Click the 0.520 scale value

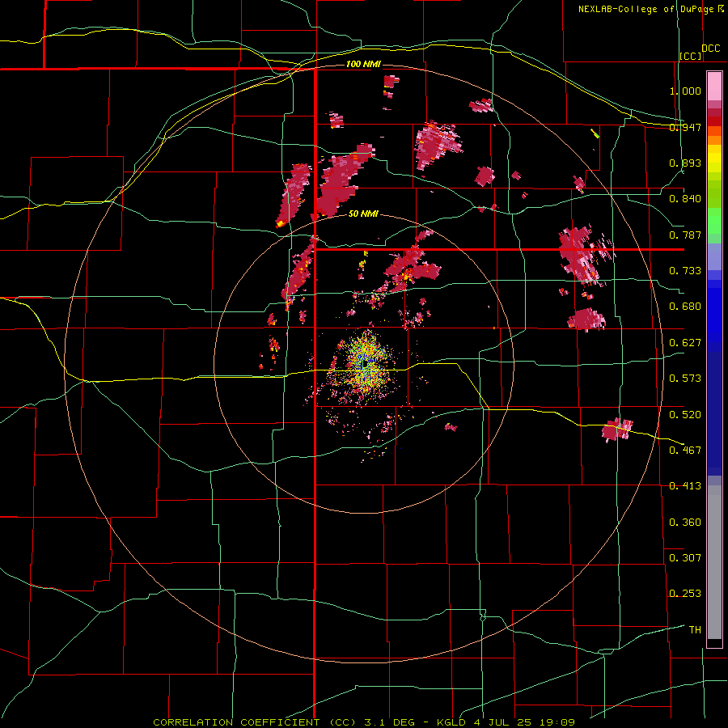pyautogui.click(x=685, y=414)
